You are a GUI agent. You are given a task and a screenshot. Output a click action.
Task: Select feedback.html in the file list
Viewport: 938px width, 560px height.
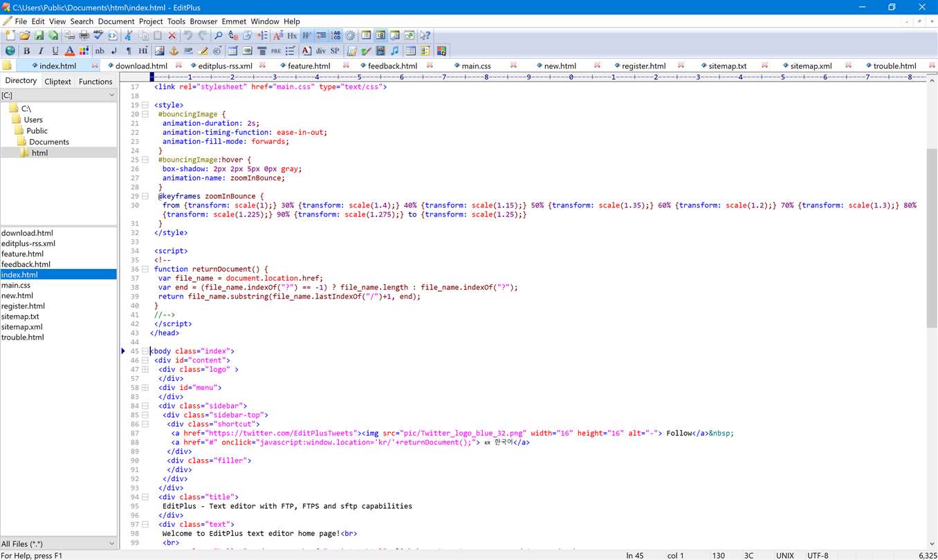point(26,264)
